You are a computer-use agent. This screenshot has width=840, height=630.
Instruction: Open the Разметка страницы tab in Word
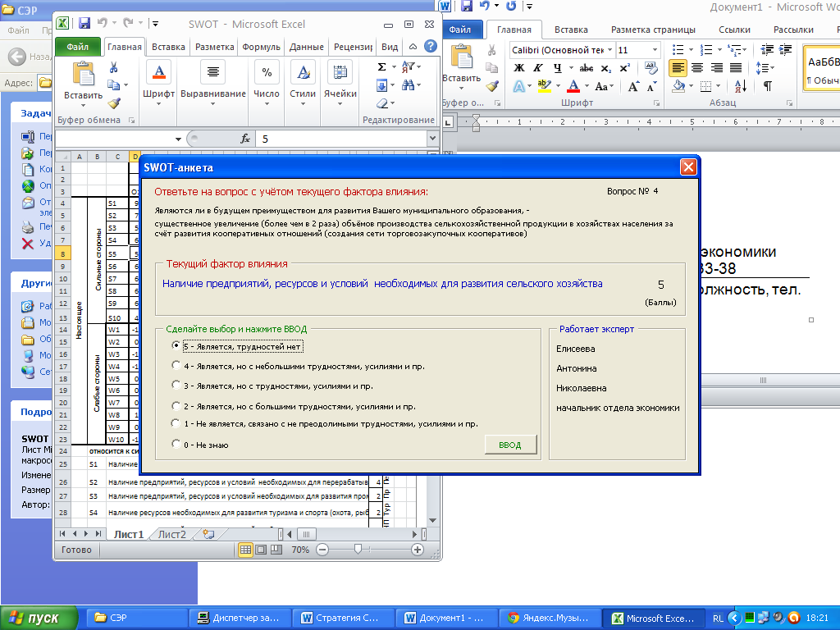click(x=653, y=30)
